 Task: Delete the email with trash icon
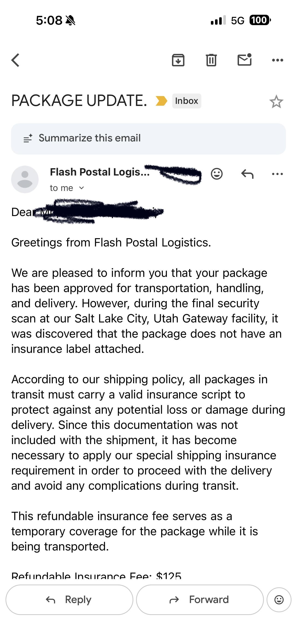211,60
